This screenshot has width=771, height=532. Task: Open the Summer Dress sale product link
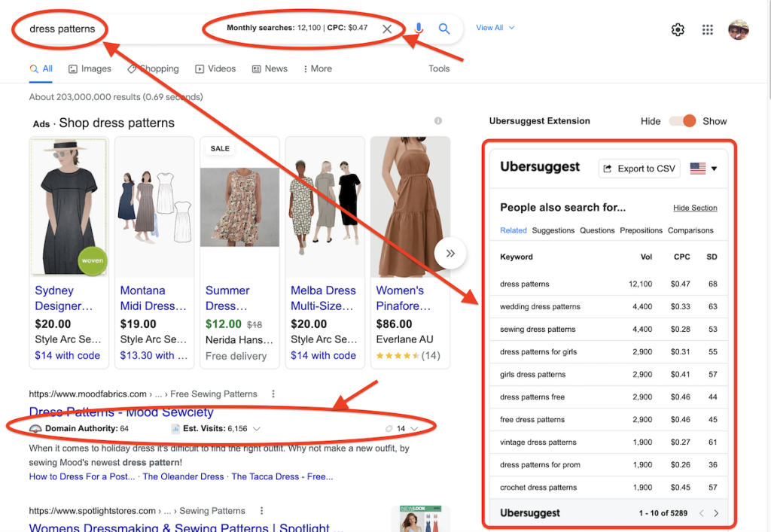[x=227, y=298]
